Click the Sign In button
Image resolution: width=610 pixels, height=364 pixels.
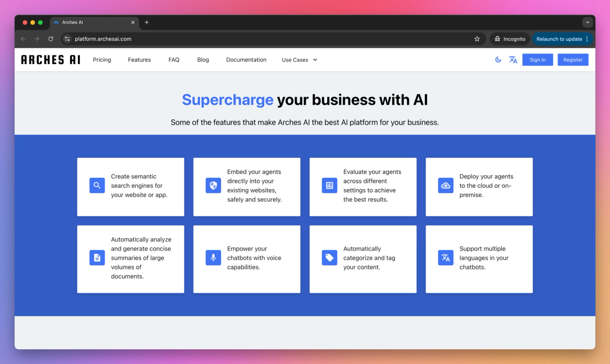tap(537, 59)
